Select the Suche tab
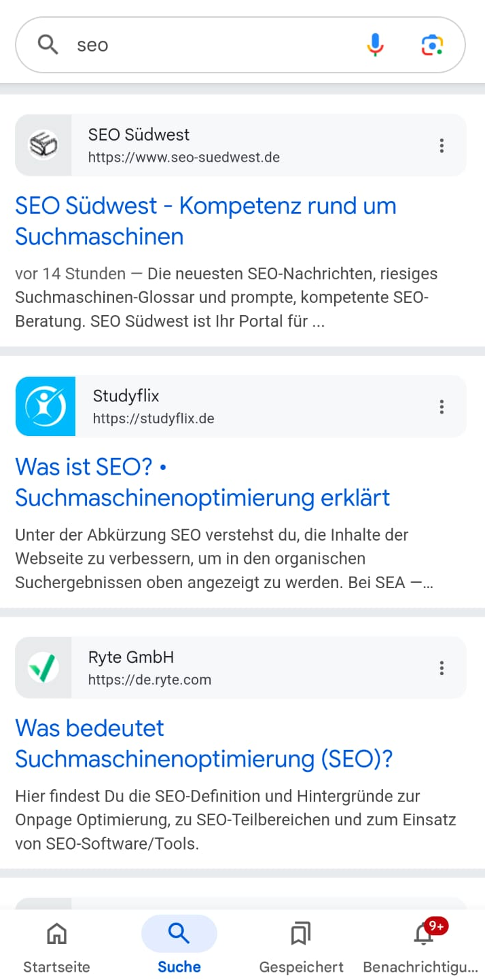The height and width of the screenshot is (980, 485). [x=179, y=944]
